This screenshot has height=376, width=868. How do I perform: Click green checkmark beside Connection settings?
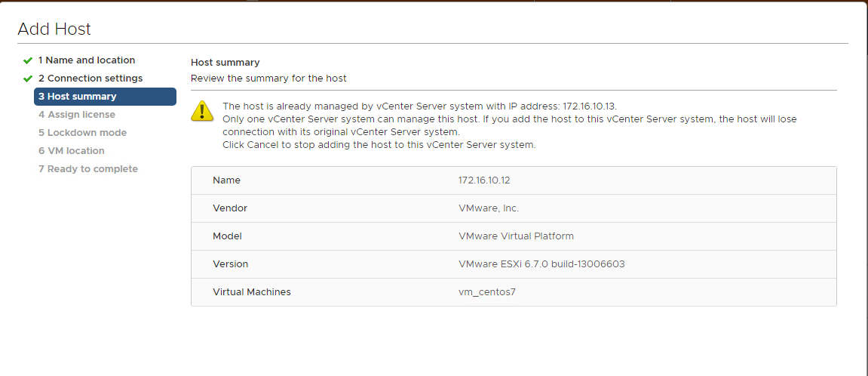28,79
